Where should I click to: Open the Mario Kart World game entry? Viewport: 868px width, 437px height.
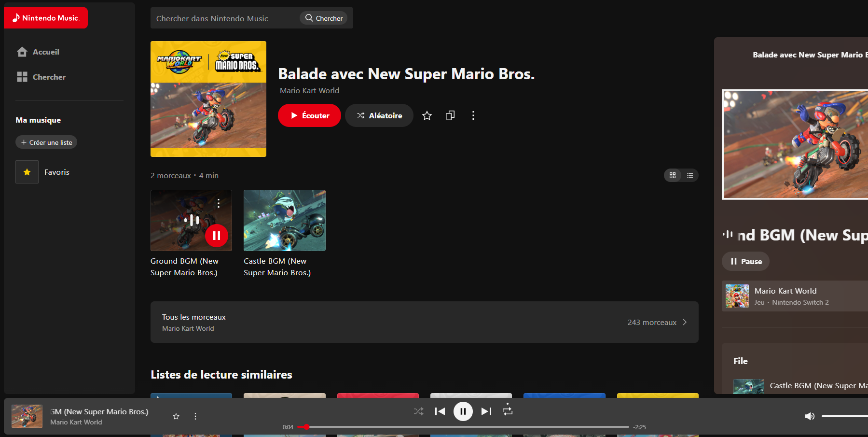[795, 296]
